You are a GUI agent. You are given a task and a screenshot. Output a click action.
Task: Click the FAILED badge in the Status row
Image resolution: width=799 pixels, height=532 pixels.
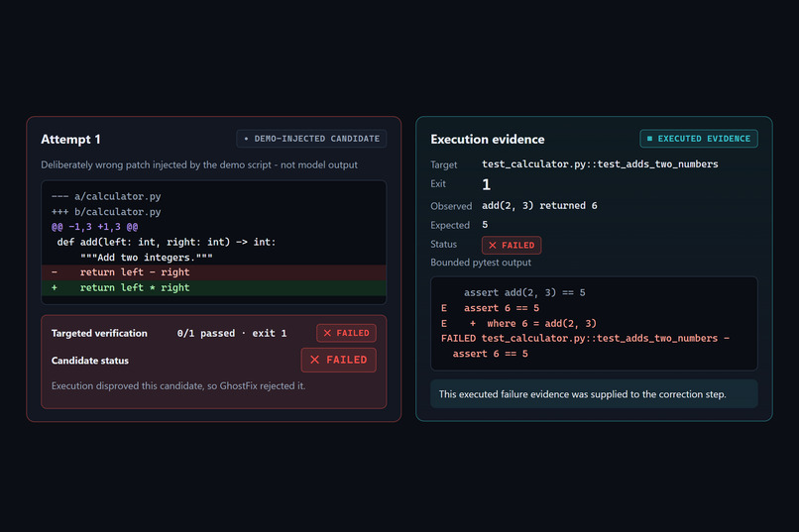[x=512, y=245]
